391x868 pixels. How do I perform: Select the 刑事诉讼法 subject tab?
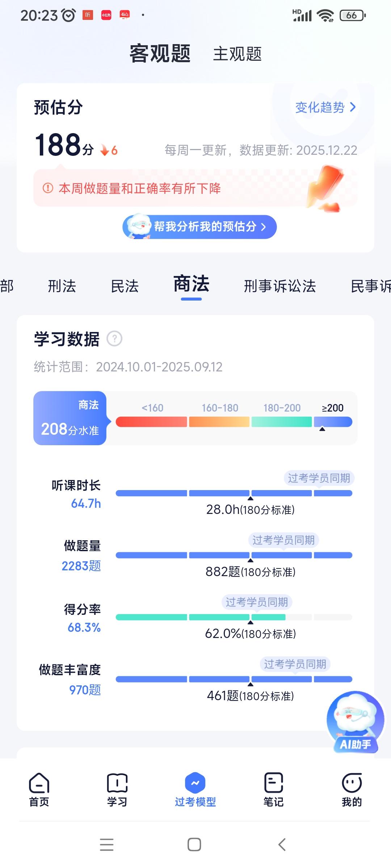(280, 286)
